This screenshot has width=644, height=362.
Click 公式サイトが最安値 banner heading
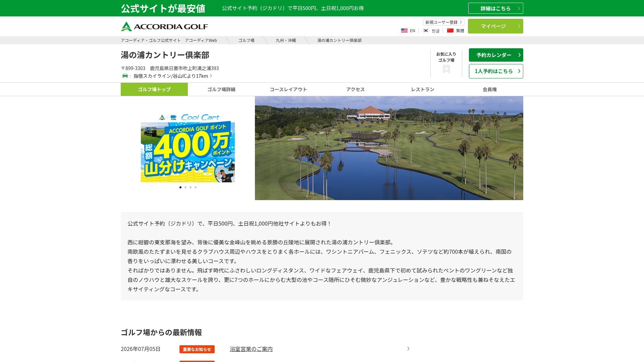tap(163, 8)
